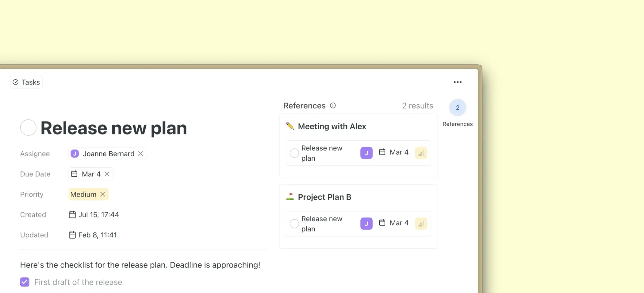The height and width of the screenshot is (293, 644).
Task: Click assignee avatar J in Meeting with Alex card
Action: tap(366, 153)
